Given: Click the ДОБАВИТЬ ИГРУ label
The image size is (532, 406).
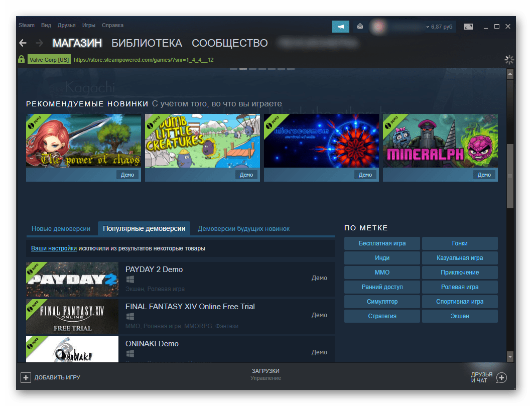Looking at the screenshot, I should [x=57, y=377].
